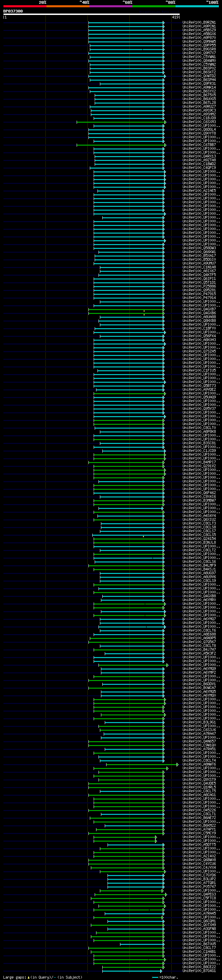
Task: Select the UniRef100_Q4GXB7 hit label
Action: [x=199, y=309]
